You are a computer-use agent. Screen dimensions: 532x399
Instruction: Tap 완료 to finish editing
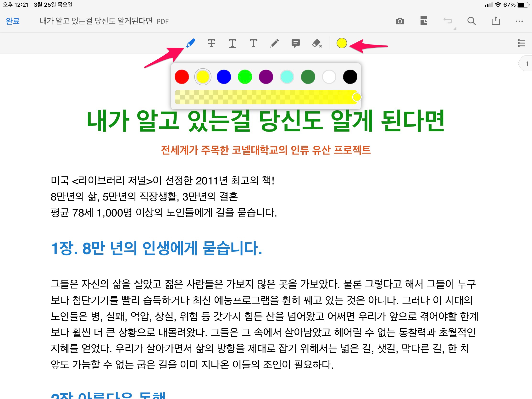[12, 21]
